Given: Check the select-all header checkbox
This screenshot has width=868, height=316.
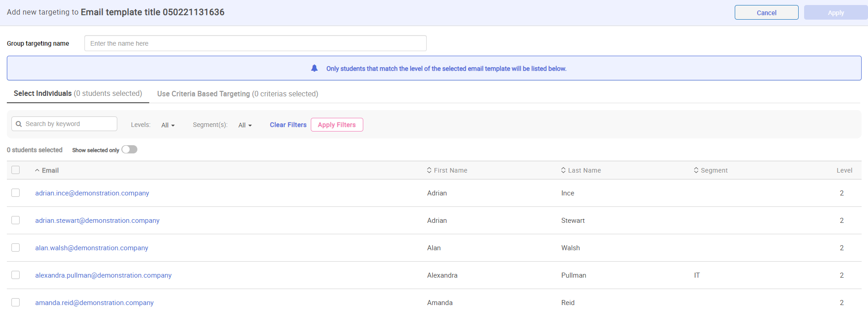Looking at the screenshot, I should 16,170.
